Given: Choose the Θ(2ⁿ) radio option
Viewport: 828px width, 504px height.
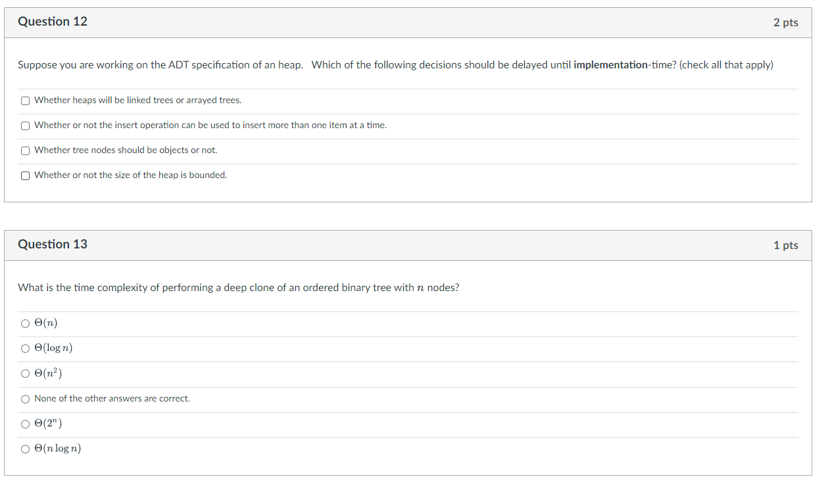Looking at the screenshot, I should (25, 424).
